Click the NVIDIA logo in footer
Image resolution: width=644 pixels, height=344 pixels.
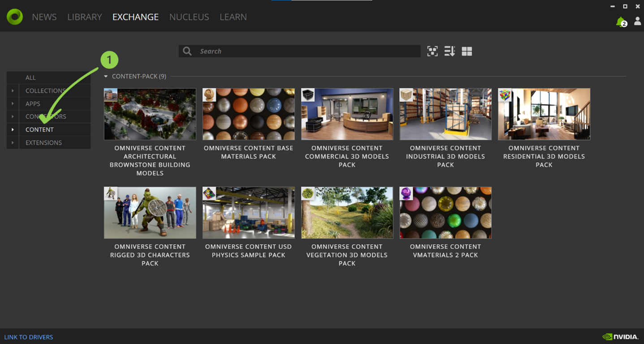pos(620,337)
